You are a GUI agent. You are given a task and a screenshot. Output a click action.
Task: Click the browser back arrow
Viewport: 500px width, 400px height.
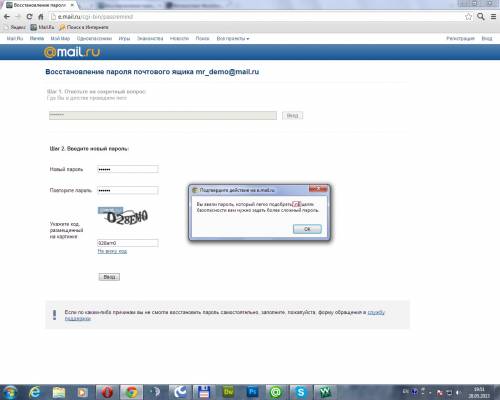pyautogui.click(x=7, y=17)
